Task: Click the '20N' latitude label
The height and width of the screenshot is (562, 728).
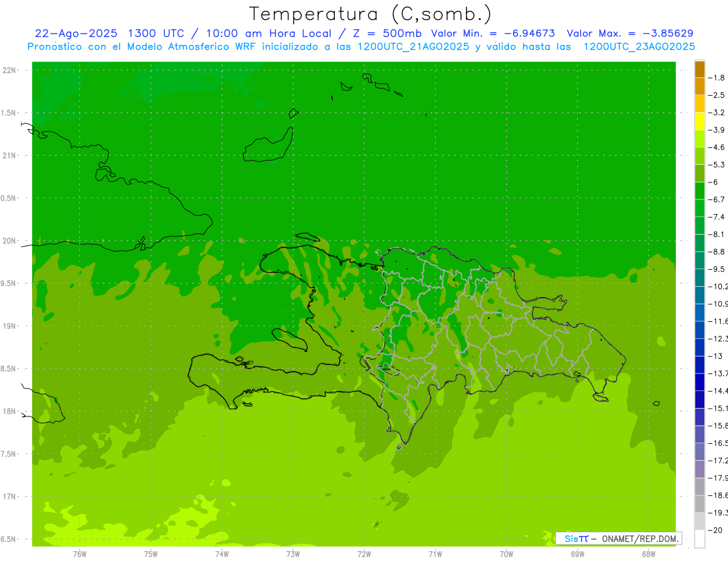Action: coord(10,241)
